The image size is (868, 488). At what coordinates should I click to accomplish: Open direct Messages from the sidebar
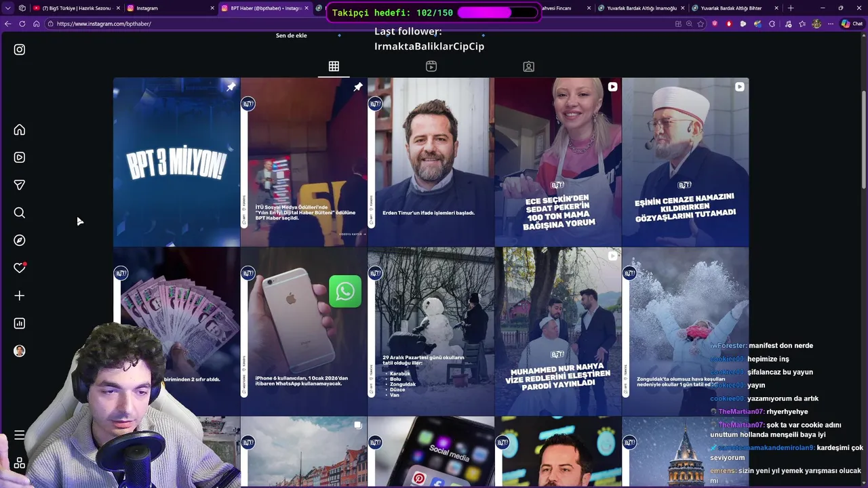point(20,185)
